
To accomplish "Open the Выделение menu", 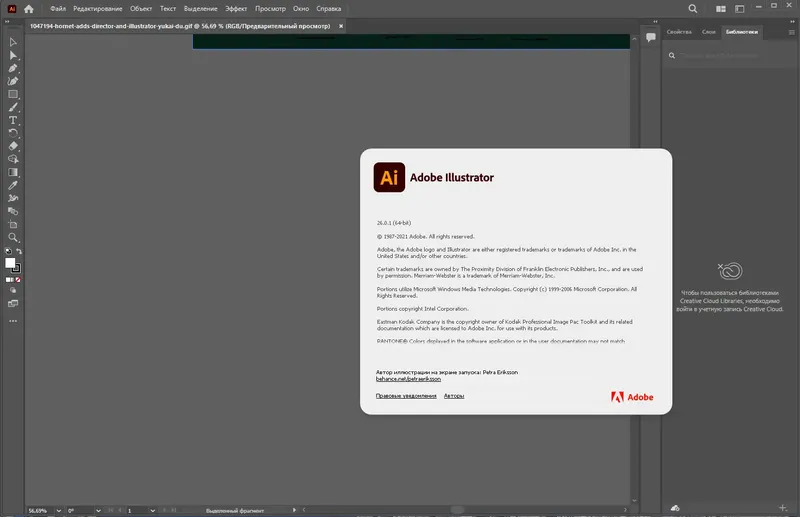I will point(201,9).
